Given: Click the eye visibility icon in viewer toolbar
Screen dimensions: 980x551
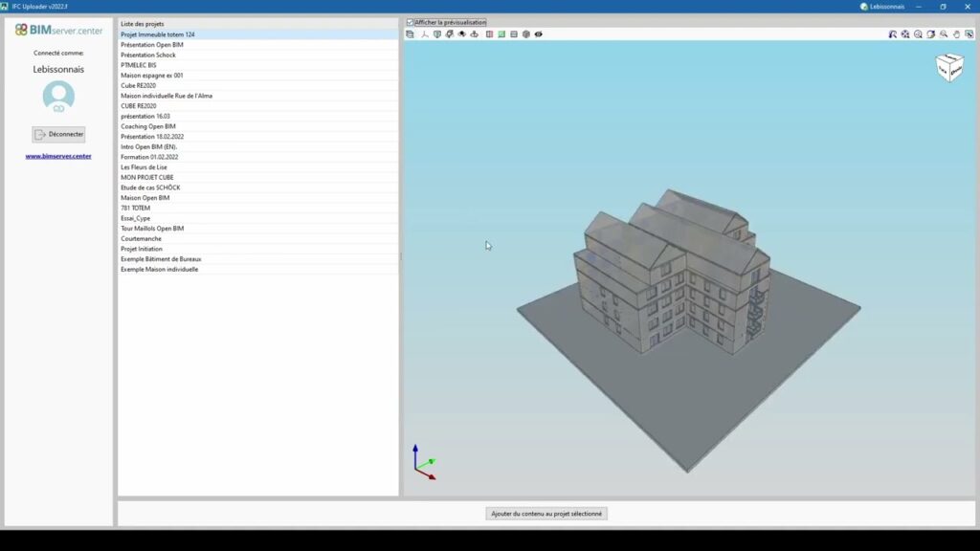Looking at the screenshot, I should [x=538, y=34].
